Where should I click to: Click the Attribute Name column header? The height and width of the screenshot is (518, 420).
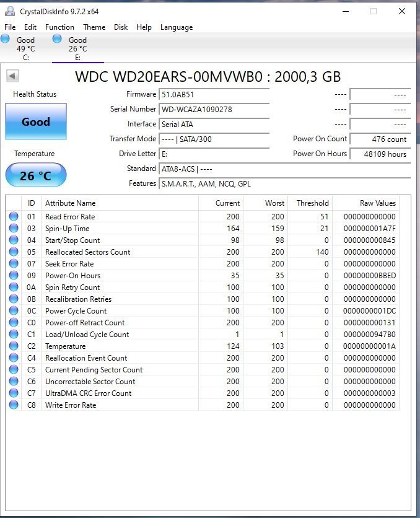pyautogui.click(x=71, y=203)
